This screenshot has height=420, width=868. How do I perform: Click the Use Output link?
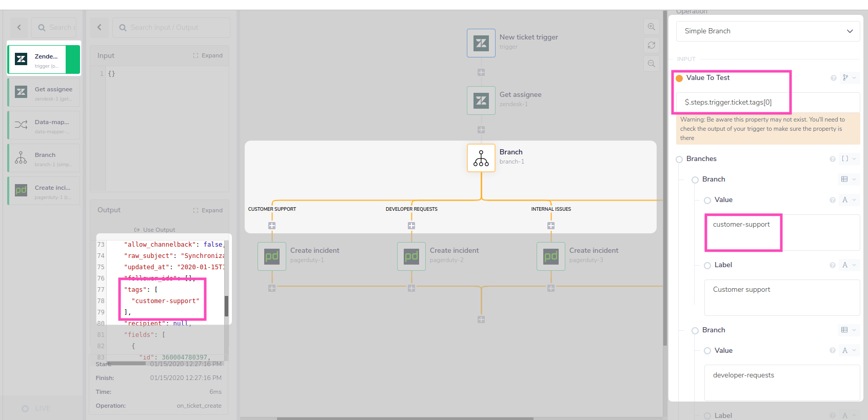(x=155, y=230)
